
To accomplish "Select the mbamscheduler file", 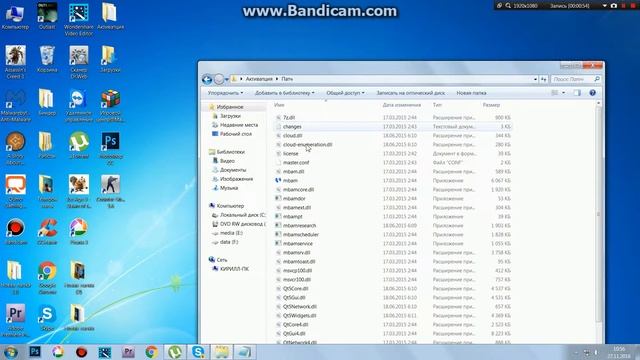I will tap(301, 234).
